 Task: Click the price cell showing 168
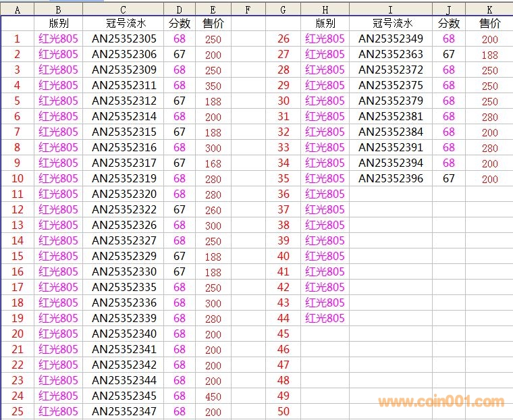tap(213, 163)
